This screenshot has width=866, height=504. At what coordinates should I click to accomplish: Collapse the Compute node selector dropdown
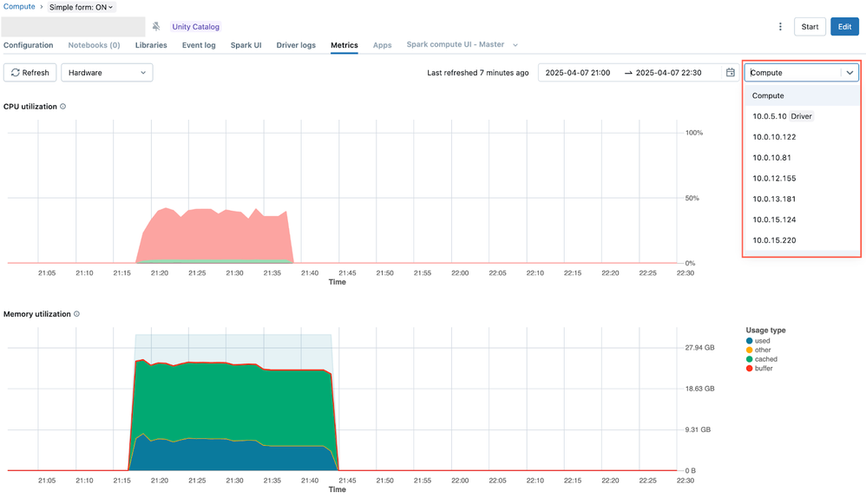[850, 73]
